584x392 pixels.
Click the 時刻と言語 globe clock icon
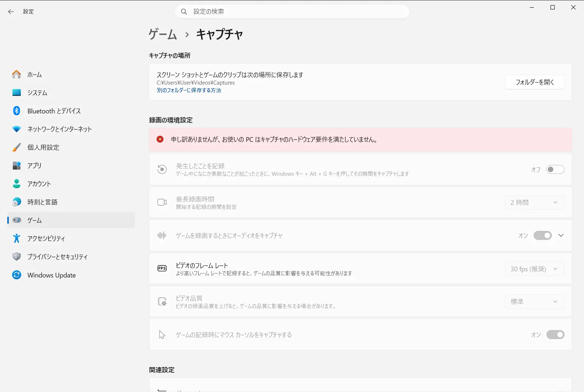tap(16, 202)
